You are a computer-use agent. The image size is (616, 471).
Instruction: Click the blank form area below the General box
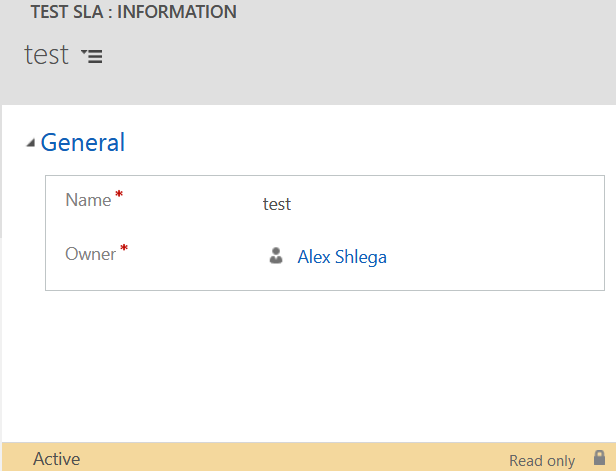point(306,365)
